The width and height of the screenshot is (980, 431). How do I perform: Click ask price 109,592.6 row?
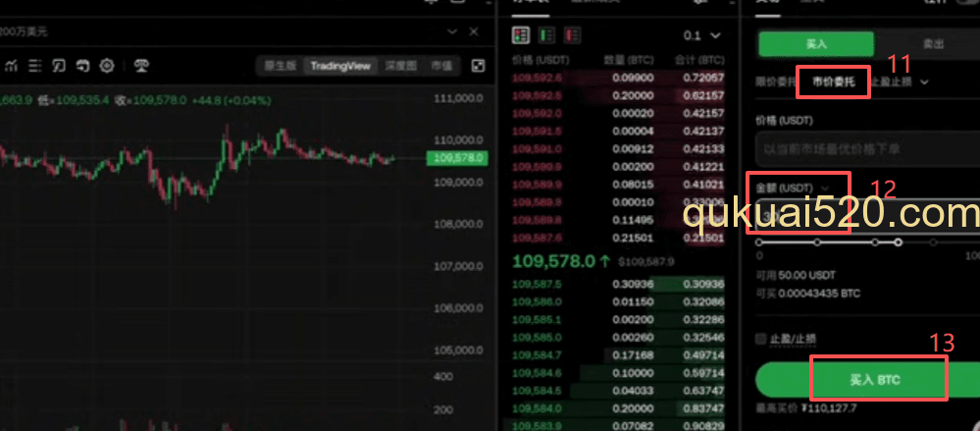coord(618,79)
